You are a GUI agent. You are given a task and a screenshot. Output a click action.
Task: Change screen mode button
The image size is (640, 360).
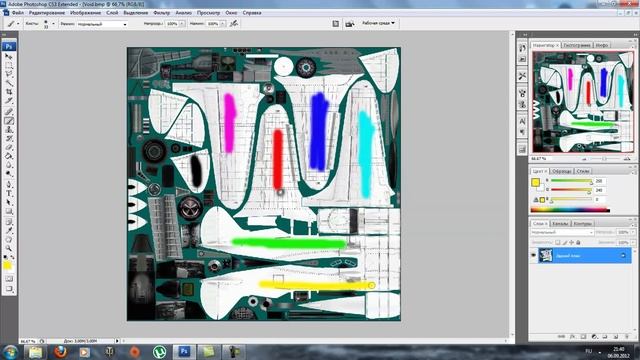pyautogui.click(x=9, y=289)
